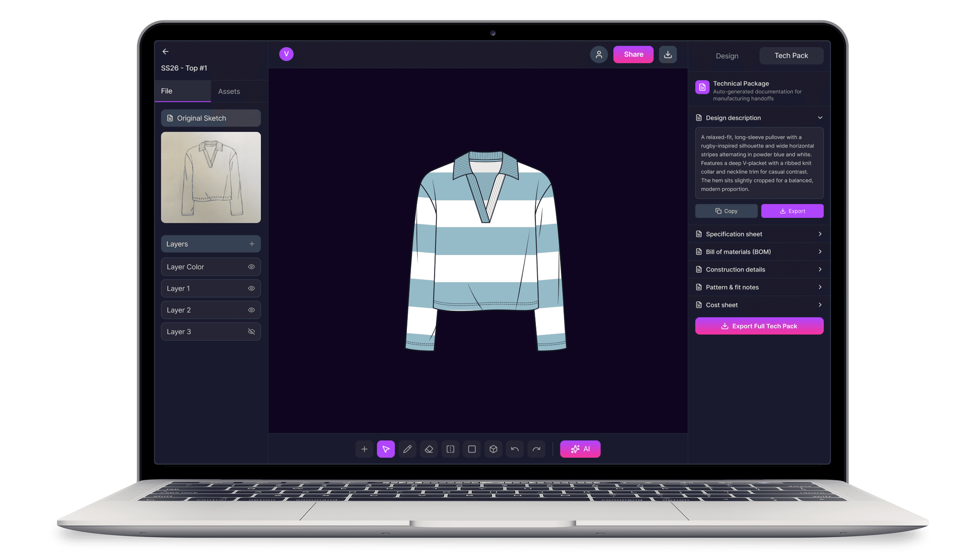The width and height of the screenshot is (980, 560).
Task: Expand the Cost sheet section
Action: pos(820,305)
